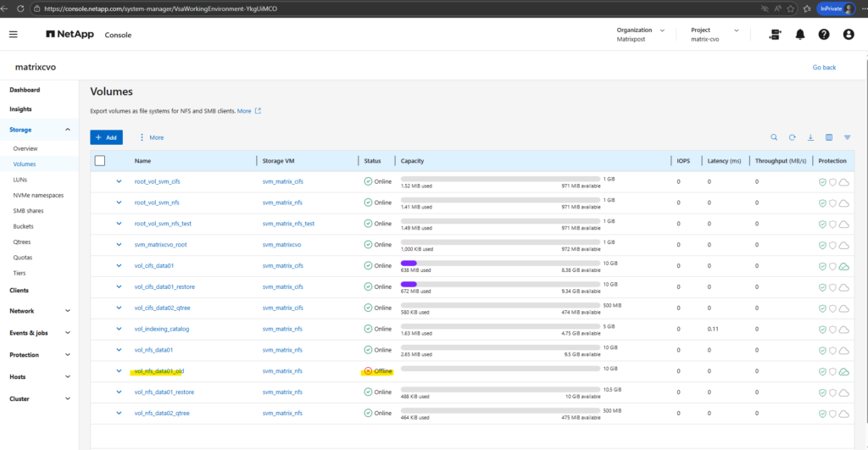Refresh the volumes list
This screenshot has height=450, width=868.
tap(793, 137)
